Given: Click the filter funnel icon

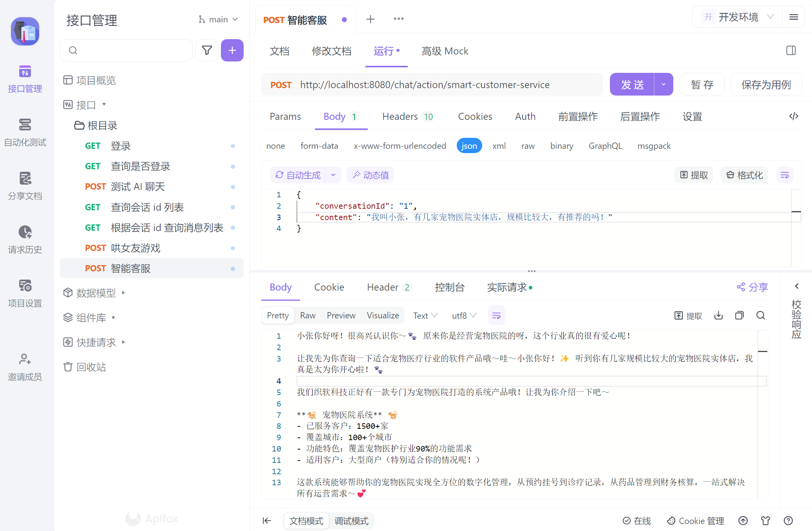Looking at the screenshot, I should 207,50.
